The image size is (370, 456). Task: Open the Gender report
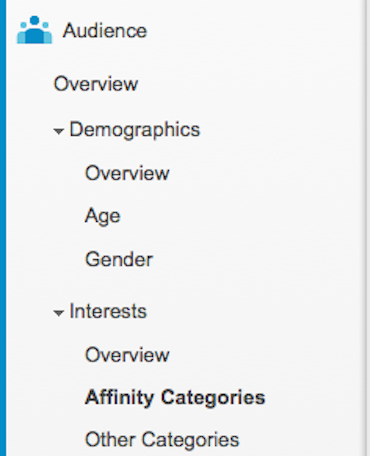(x=119, y=259)
